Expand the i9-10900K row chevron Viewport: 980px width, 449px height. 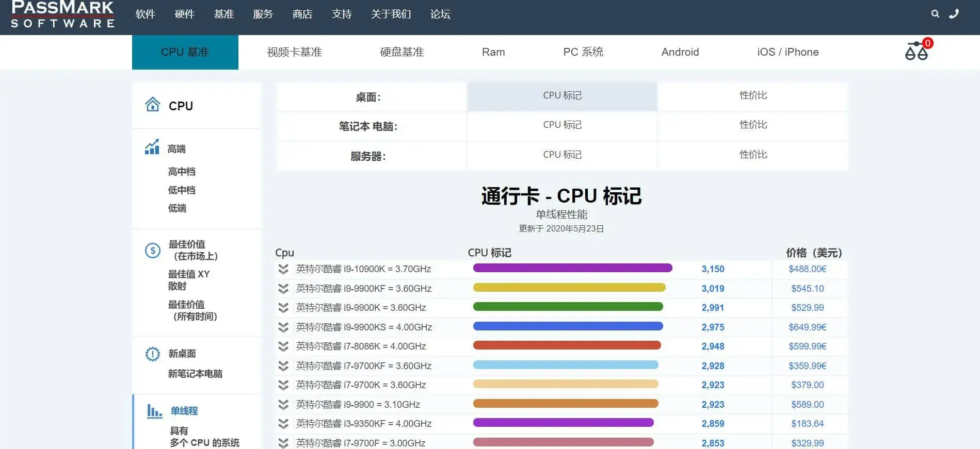click(283, 269)
